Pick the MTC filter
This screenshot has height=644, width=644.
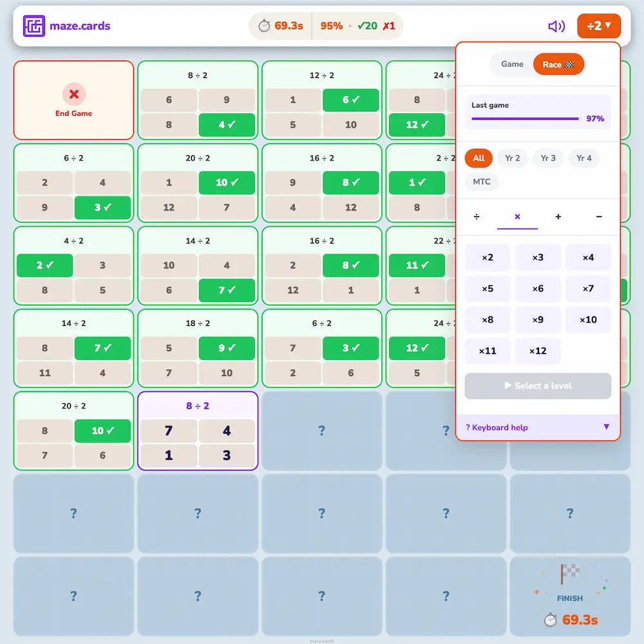click(x=482, y=182)
